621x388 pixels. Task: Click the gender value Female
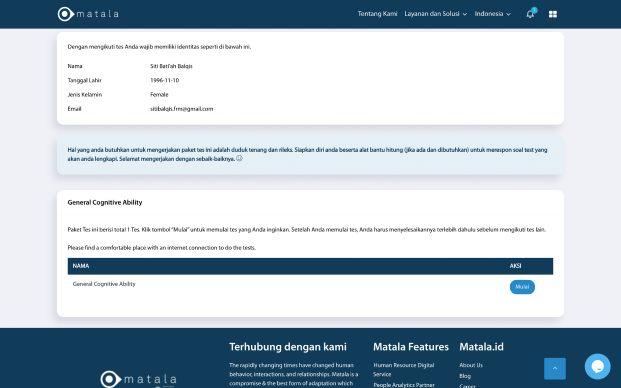click(159, 95)
